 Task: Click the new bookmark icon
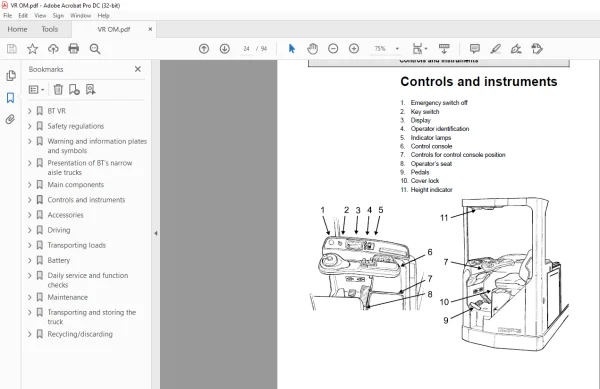pyautogui.click(x=74, y=90)
